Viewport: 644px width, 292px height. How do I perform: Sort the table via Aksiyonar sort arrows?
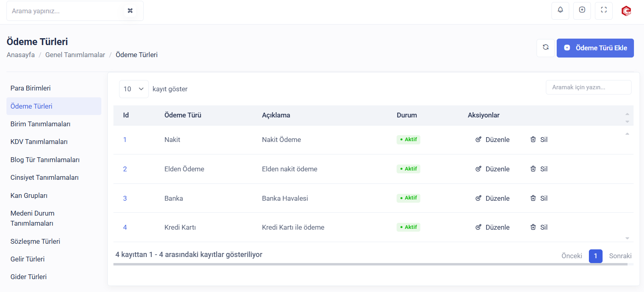click(627, 117)
